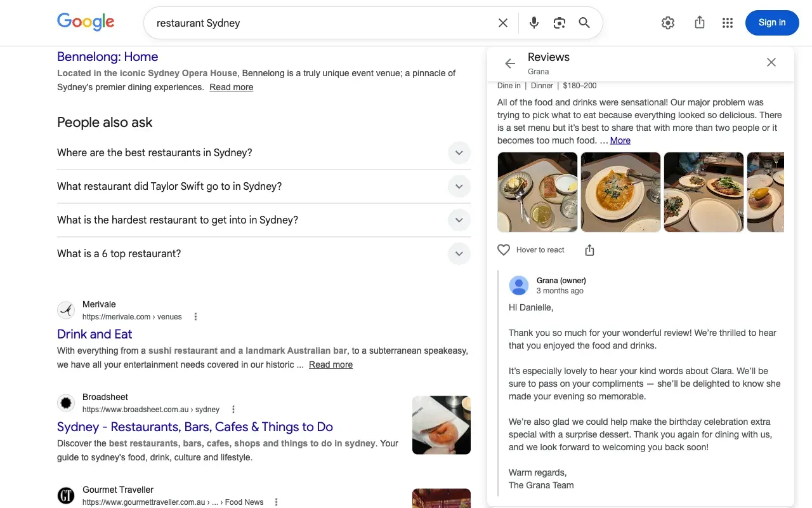The image size is (812, 508).
Task: Open Quick Settings gear icon
Action: tap(668, 23)
